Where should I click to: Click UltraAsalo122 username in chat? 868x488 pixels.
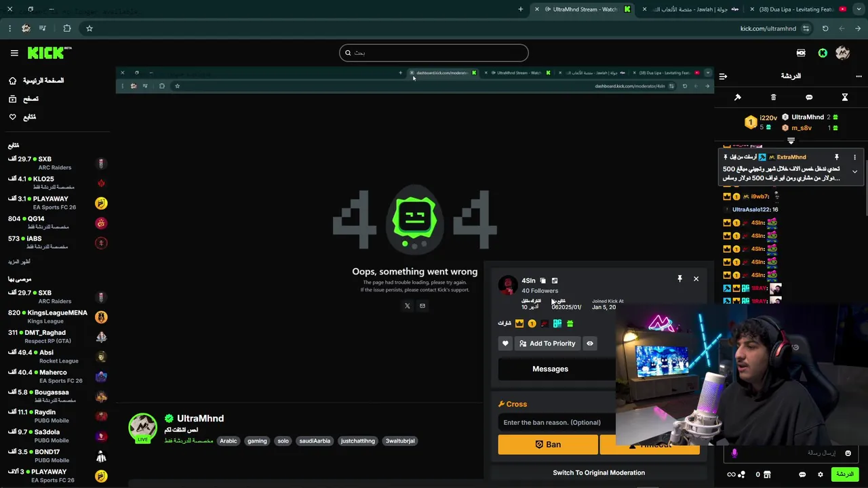pos(751,209)
